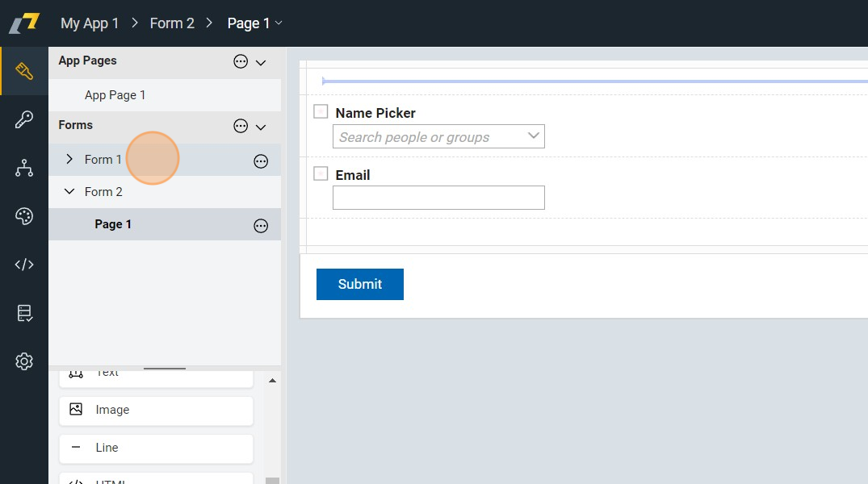Screen dimensions: 868x484
Task: Expand the Form 1 tree node
Action: coord(69,160)
